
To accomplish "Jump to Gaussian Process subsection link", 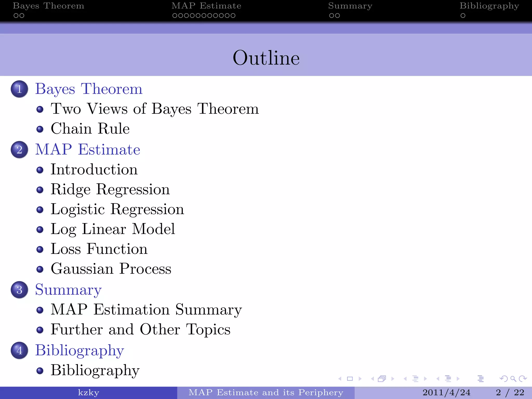I will [x=111, y=269].
